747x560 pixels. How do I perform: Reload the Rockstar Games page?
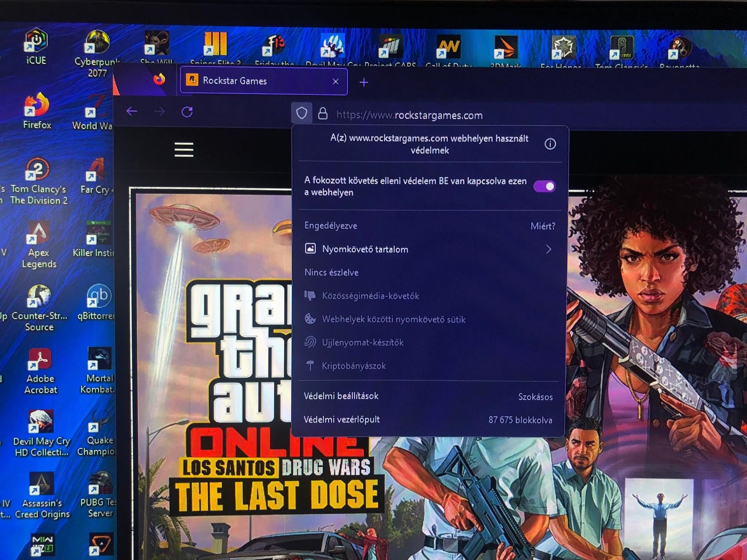click(x=187, y=112)
